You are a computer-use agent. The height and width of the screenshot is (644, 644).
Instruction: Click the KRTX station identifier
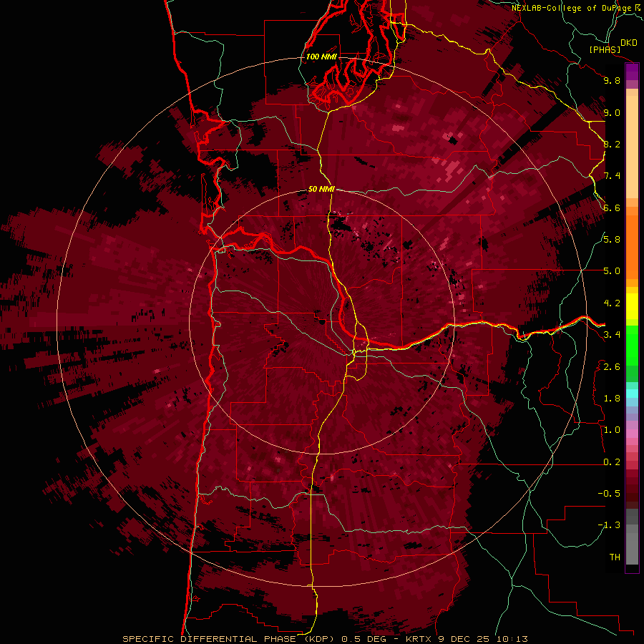pyautogui.click(x=419, y=639)
